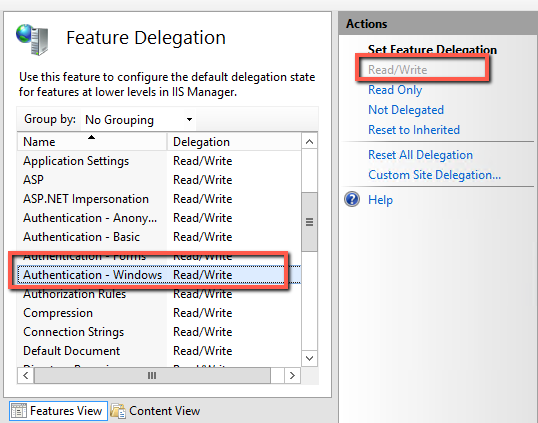Select the Compression feature row

click(x=159, y=313)
